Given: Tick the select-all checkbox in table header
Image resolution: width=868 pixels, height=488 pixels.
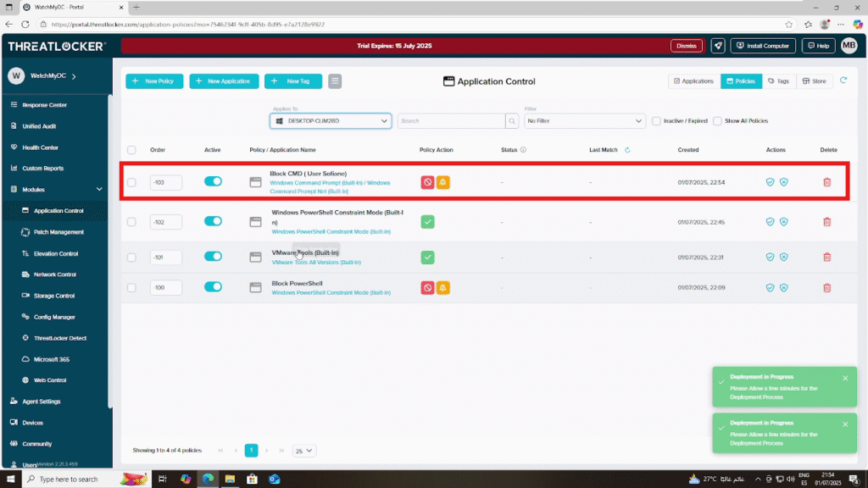Looking at the screenshot, I should point(131,150).
